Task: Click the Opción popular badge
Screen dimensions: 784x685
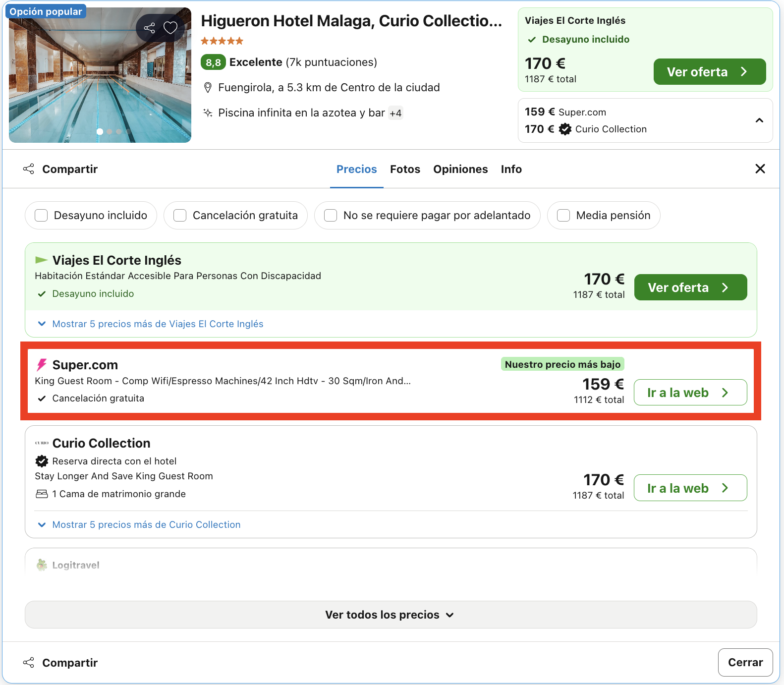Action: 46,11
